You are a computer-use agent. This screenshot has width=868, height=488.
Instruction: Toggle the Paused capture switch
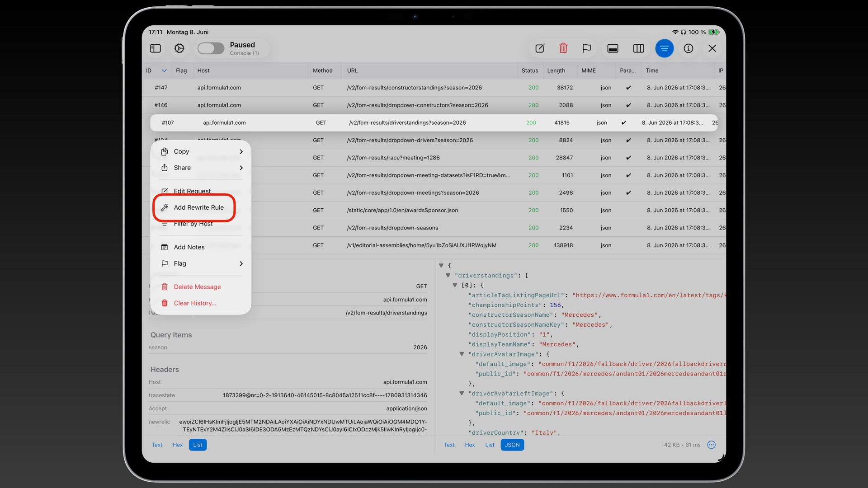(211, 48)
